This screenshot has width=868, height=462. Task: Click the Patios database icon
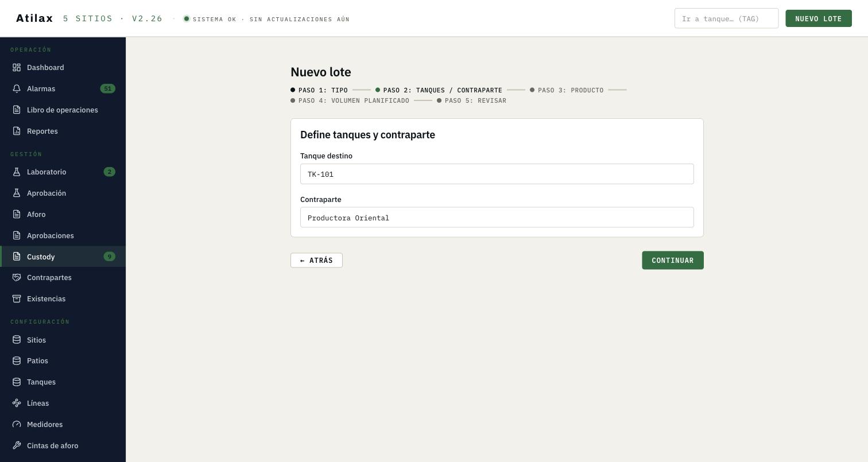point(17,361)
